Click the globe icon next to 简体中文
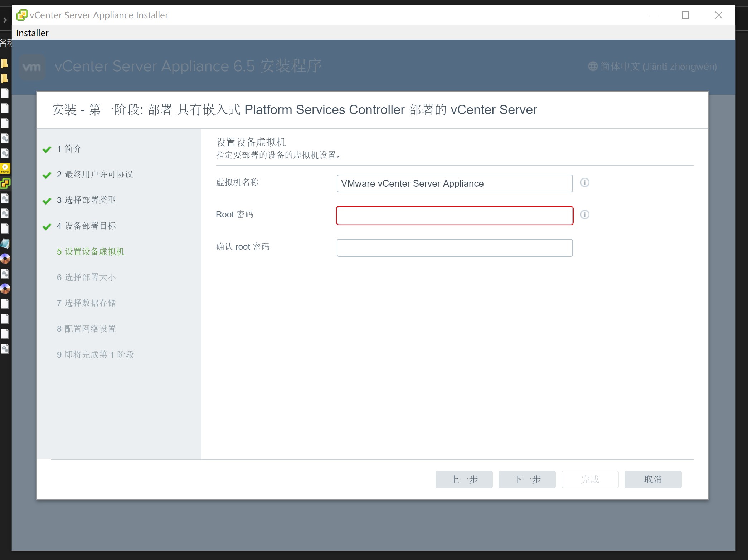 coord(593,66)
